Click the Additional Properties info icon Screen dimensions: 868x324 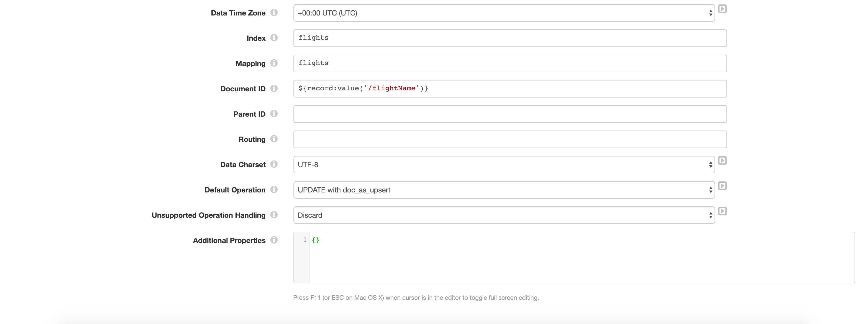(274, 240)
